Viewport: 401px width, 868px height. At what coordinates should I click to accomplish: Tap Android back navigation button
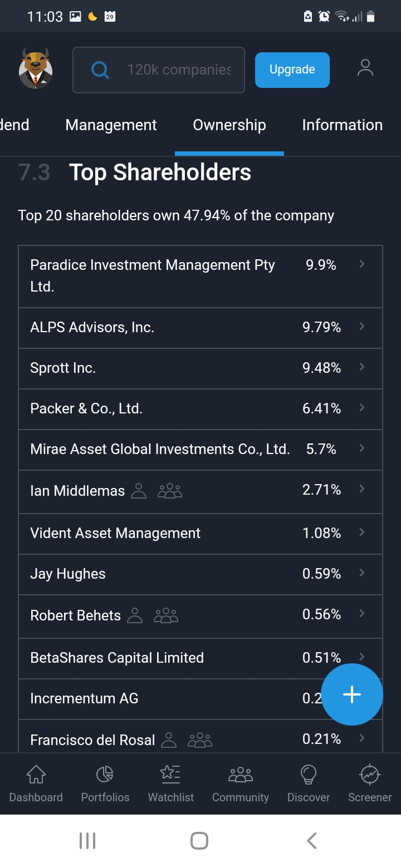click(x=312, y=840)
